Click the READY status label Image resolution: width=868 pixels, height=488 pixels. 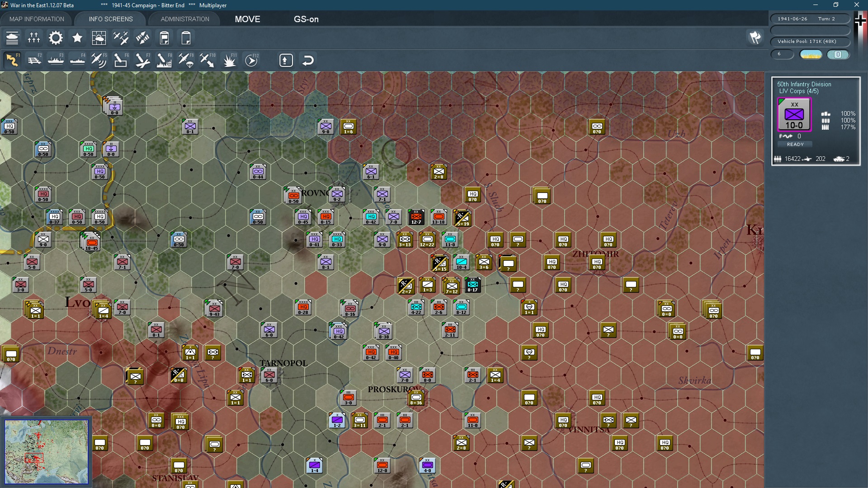coord(795,144)
